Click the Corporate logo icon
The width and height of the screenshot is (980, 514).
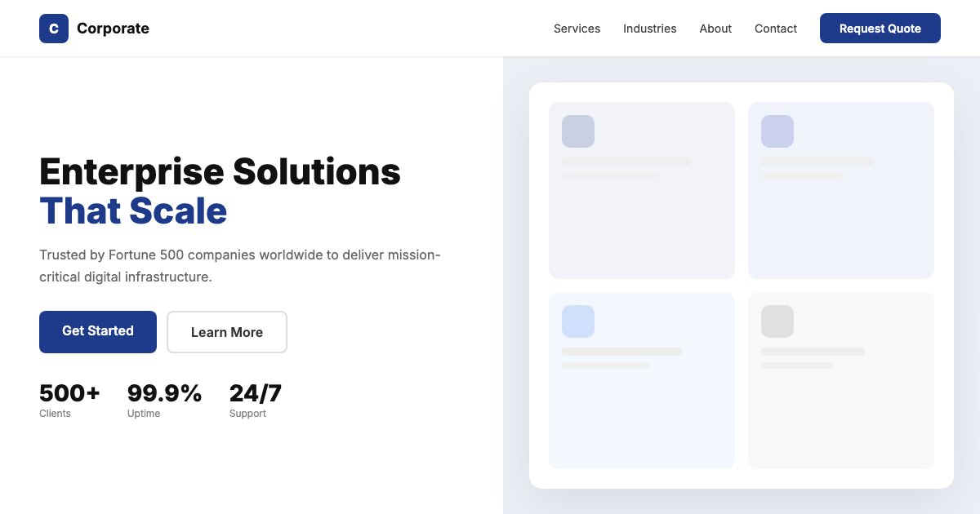click(54, 29)
